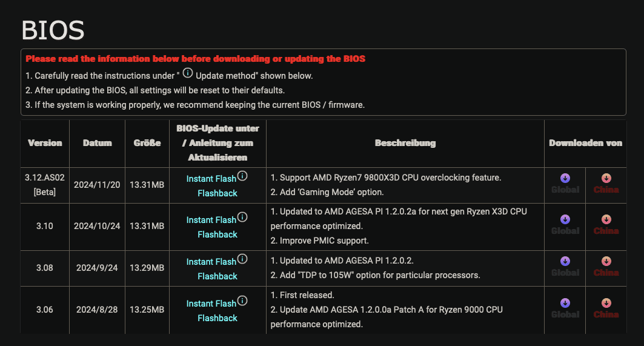Open Instant Flash link for version 3.12.AS02

coord(211,179)
